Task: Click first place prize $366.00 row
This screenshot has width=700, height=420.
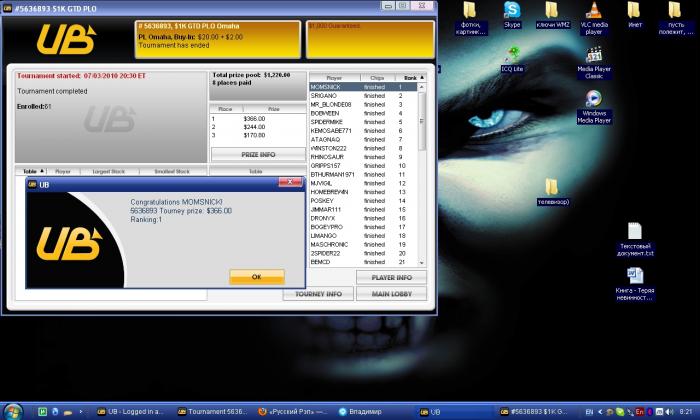Action: coord(258,119)
